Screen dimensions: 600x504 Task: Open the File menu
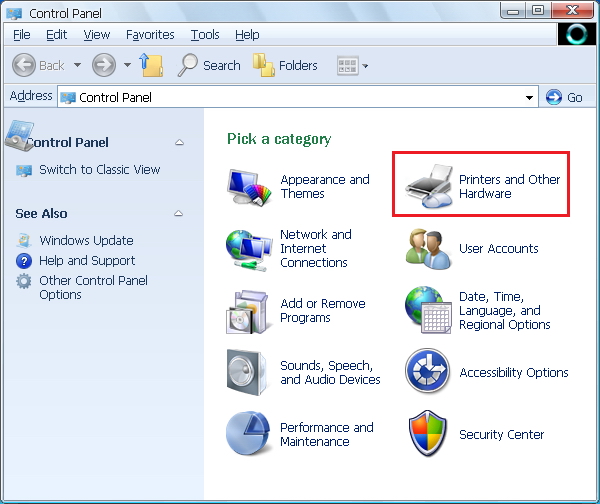21,35
